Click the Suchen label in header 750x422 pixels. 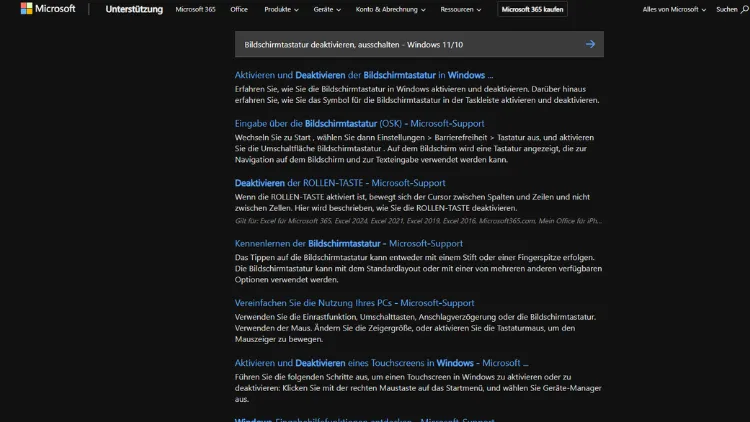727,10
